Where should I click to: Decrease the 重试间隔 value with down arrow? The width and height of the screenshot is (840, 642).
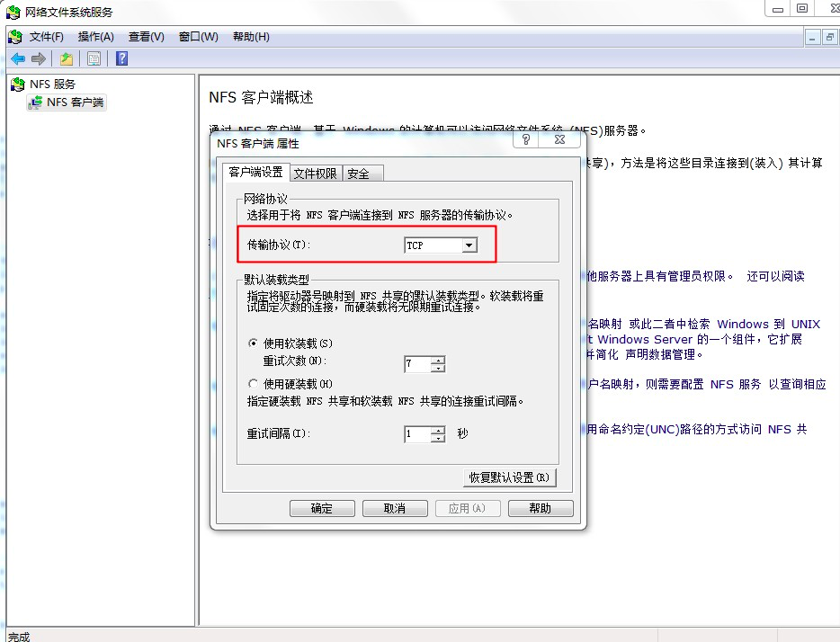click(x=439, y=438)
